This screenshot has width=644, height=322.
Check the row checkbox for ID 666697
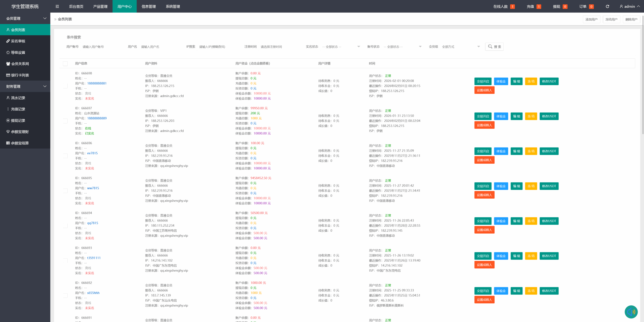[x=65, y=121]
